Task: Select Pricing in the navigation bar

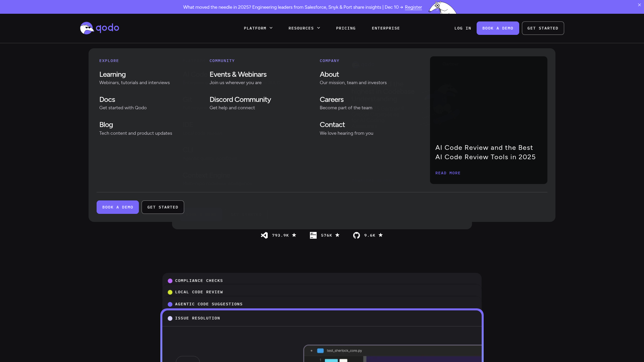Action: (x=345, y=28)
